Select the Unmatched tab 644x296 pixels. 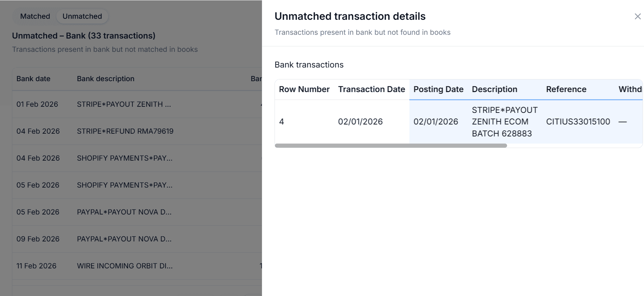[x=82, y=16]
